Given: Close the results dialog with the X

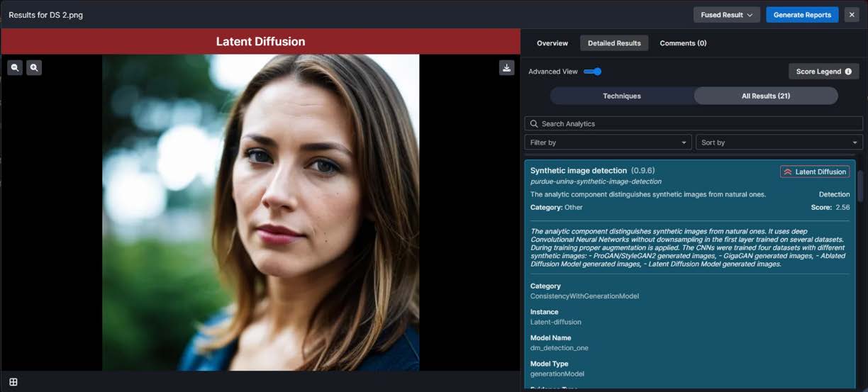Looking at the screenshot, I should (x=852, y=15).
